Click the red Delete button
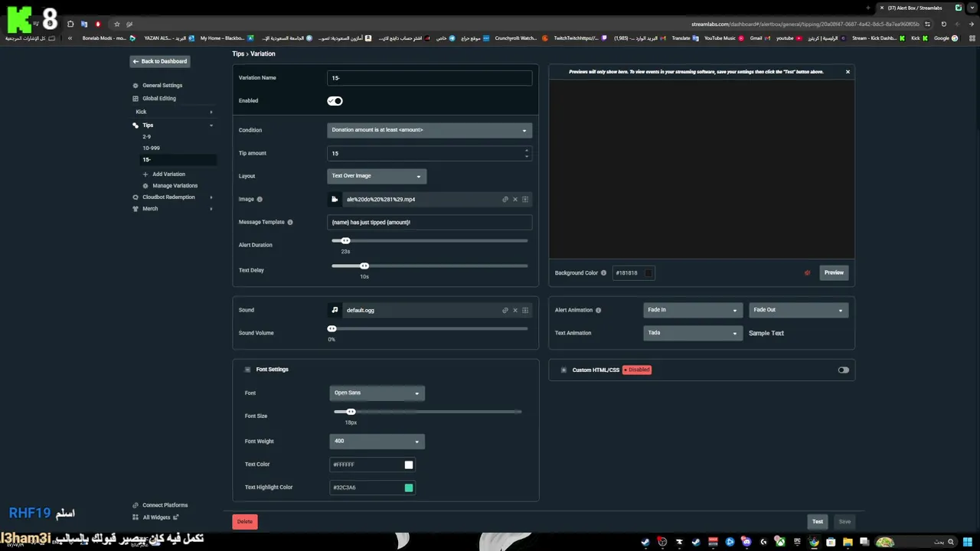The height and width of the screenshot is (551, 980). pos(245,522)
